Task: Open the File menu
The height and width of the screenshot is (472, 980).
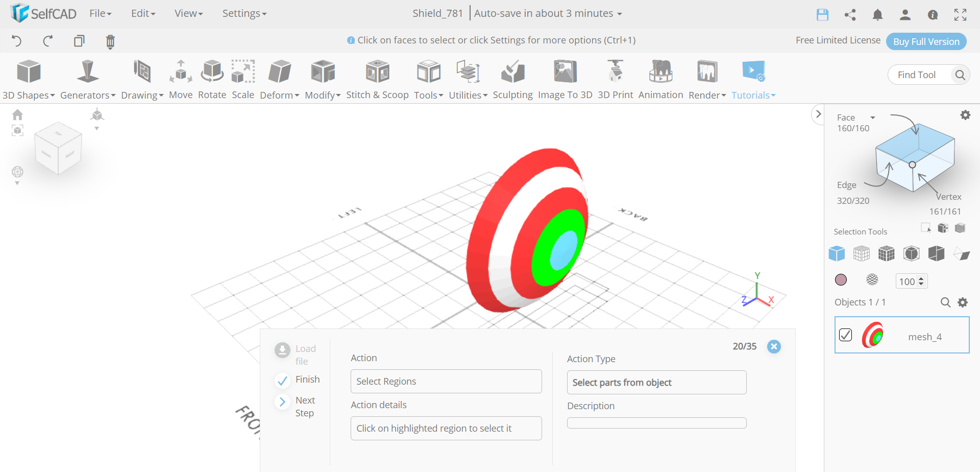Action: (100, 14)
